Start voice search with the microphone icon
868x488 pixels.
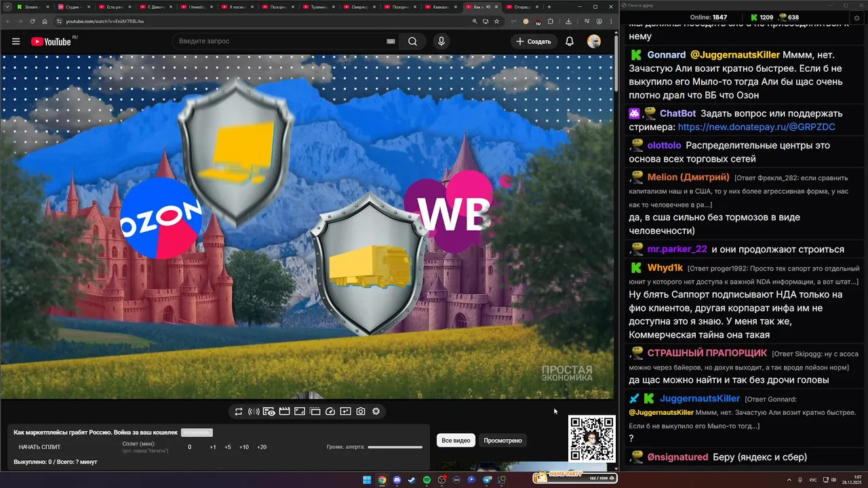pos(441,41)
